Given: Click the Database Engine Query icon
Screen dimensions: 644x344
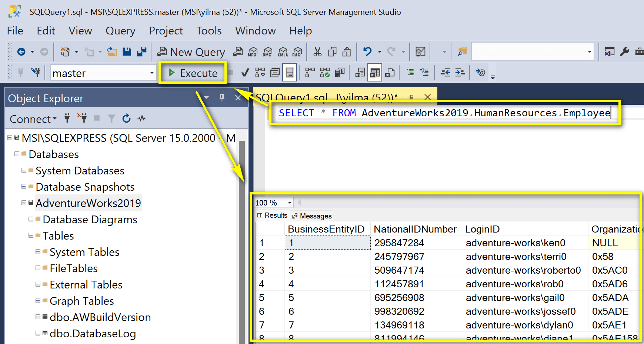Looking at the screenshot, I should (x=238, y=51).
